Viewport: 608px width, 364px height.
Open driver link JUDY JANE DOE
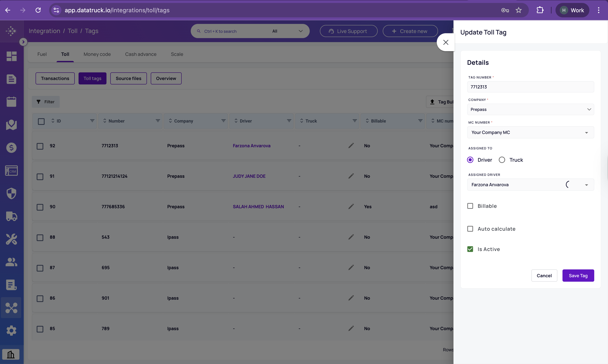249,176
